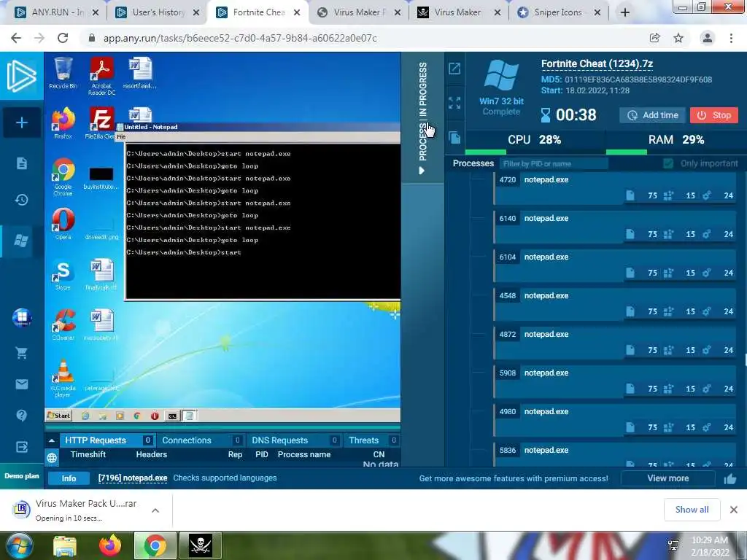Image resolution: width=747 pixels, height=560 pixels.
Task: Click the round Windows orb icon in sidebar
Action: click(22, 318)
